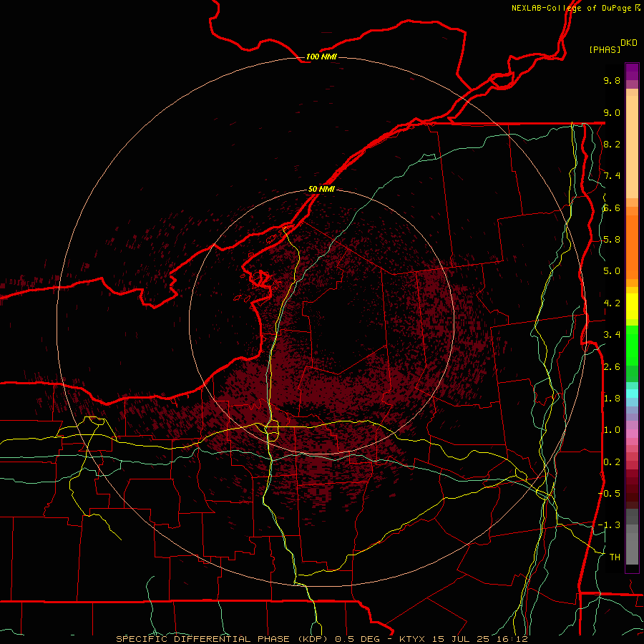Click the 7.4 legend value label

click(612, 176)
